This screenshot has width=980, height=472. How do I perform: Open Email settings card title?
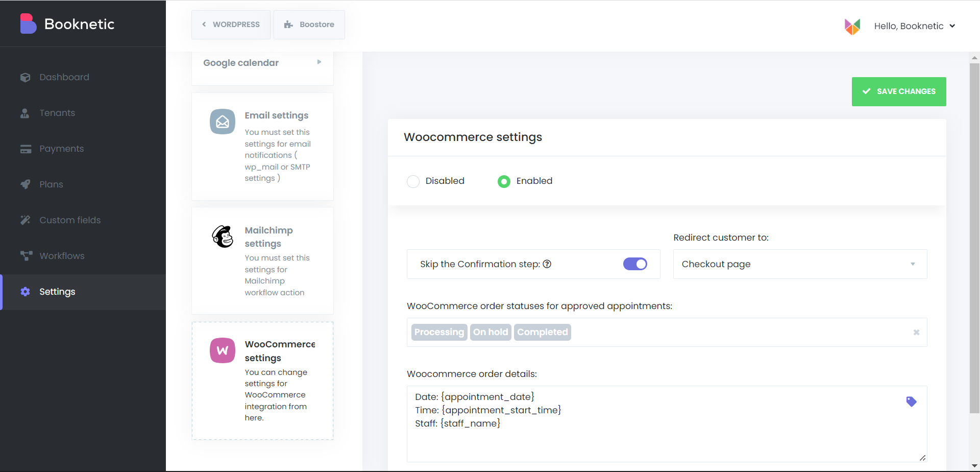(276, 115)
